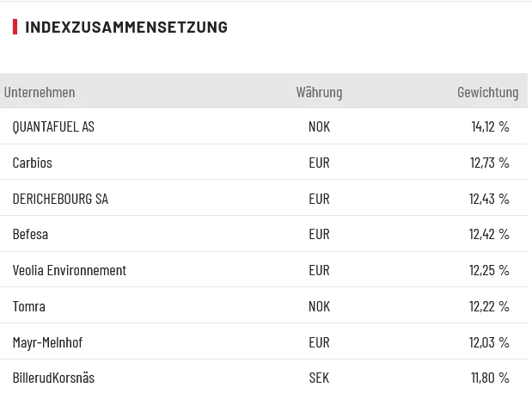Click EUR currency in Befesa row
Viewport: 532px width, 412px height.
tap(319, 234)
